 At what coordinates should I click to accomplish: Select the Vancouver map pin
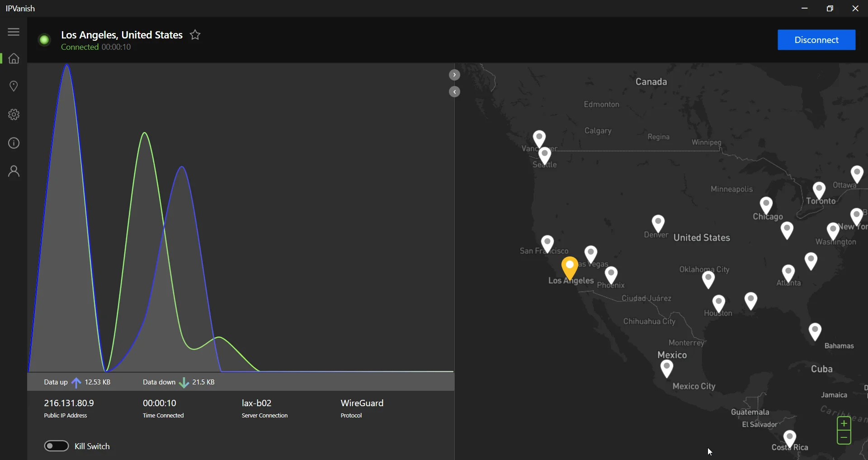click(539, 138)
